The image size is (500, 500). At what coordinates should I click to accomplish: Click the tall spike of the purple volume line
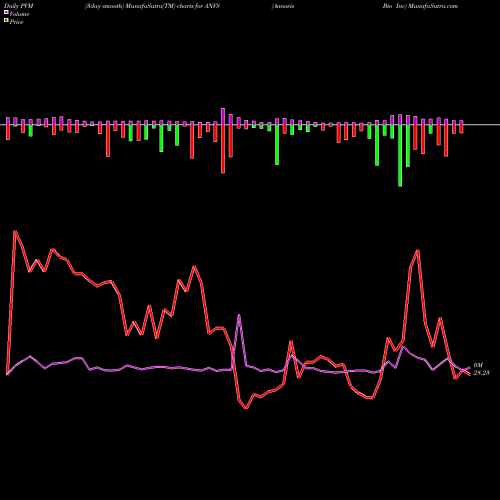(239, 315)
